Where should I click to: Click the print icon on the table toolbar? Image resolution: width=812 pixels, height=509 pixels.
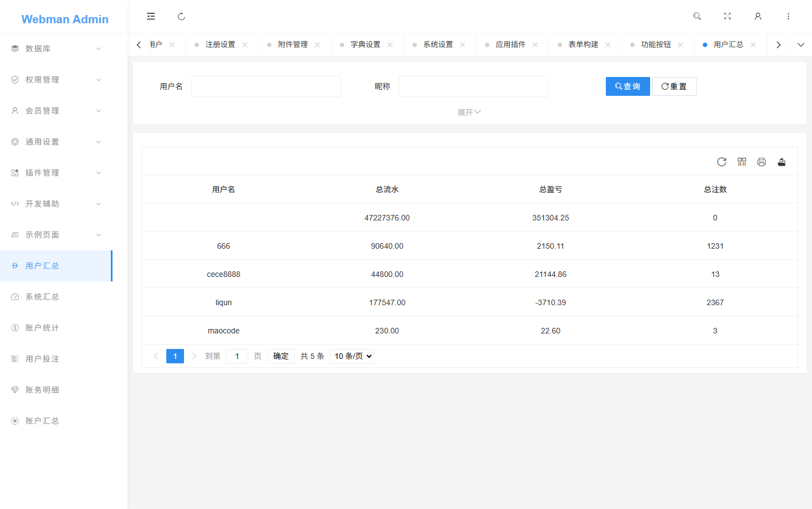pos(762,162)
